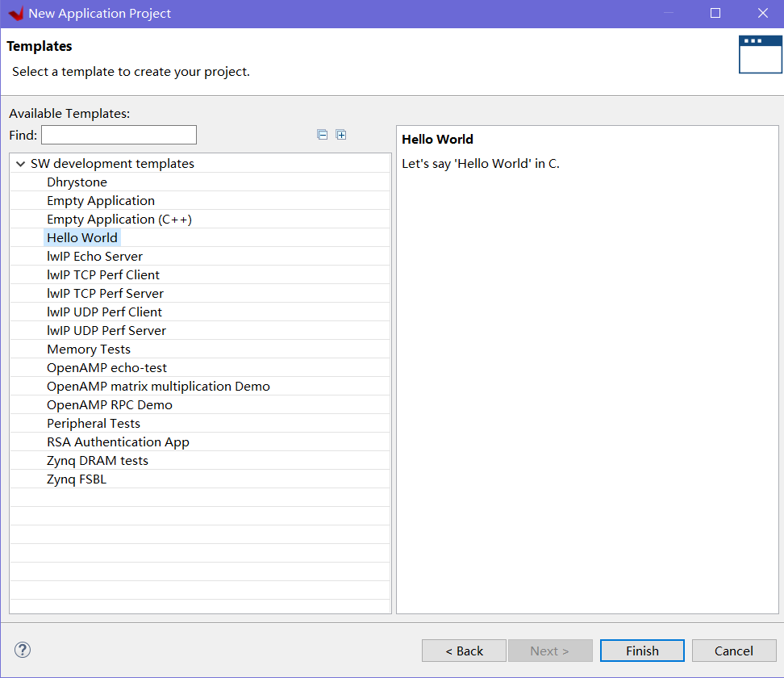This screenshot has height=678, width=784.
Task: Select the SW development templates label
Action: [112, 164]
